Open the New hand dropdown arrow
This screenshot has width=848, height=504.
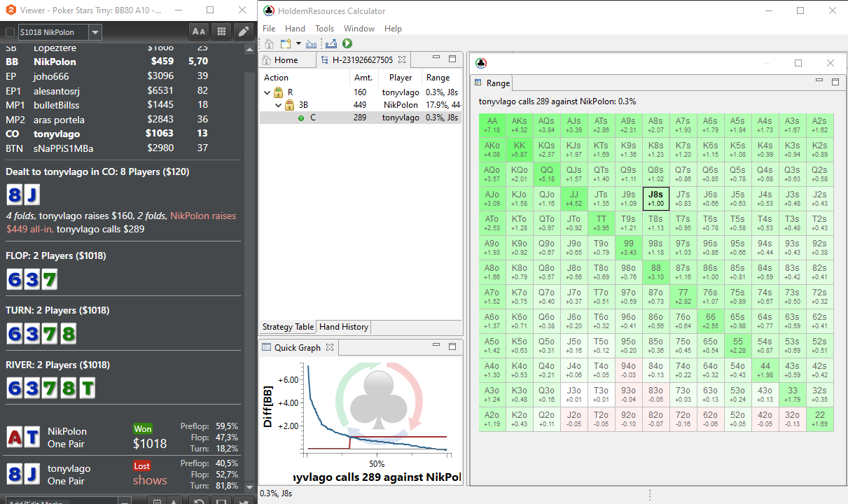pyautogui.click(x=298, y=44)
